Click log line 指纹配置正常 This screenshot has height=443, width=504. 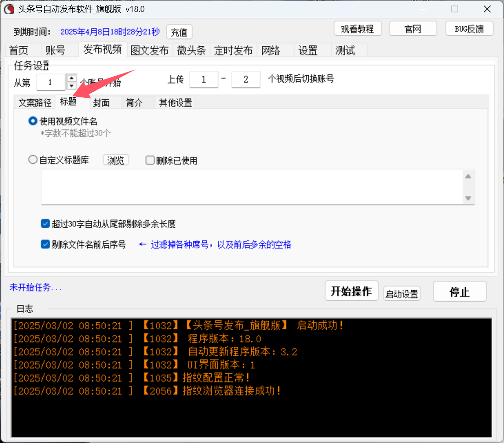click(131, 378)
